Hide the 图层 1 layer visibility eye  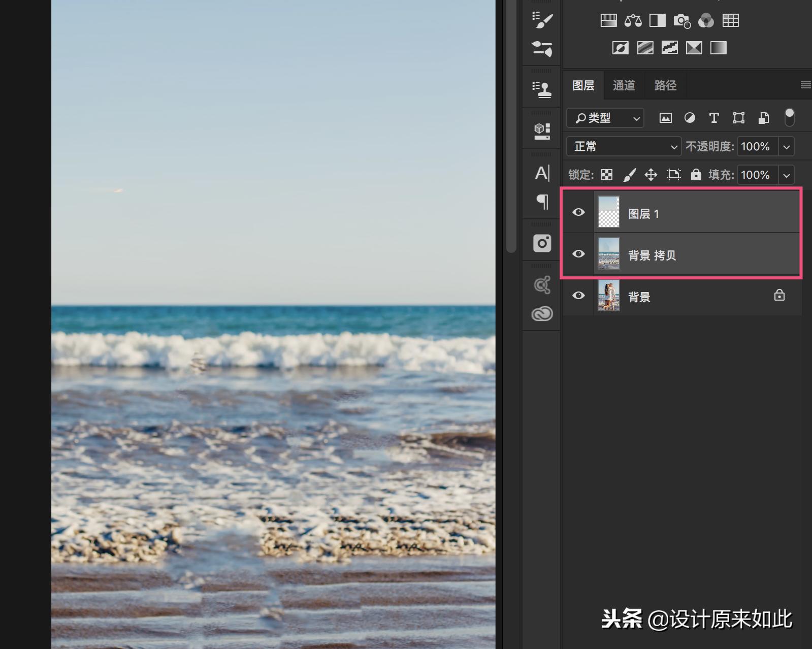pos(578,212)
